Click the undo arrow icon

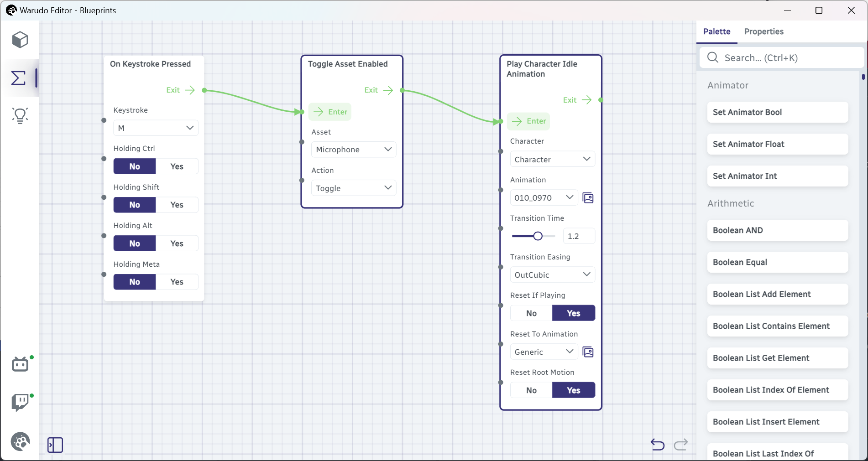click(x=658, y=444)
